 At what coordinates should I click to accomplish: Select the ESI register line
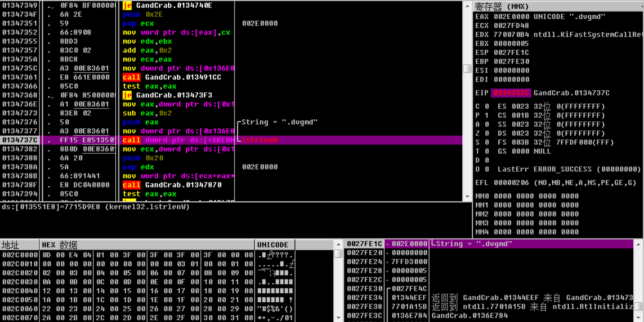pyautogui.click(x=502, y=70)
